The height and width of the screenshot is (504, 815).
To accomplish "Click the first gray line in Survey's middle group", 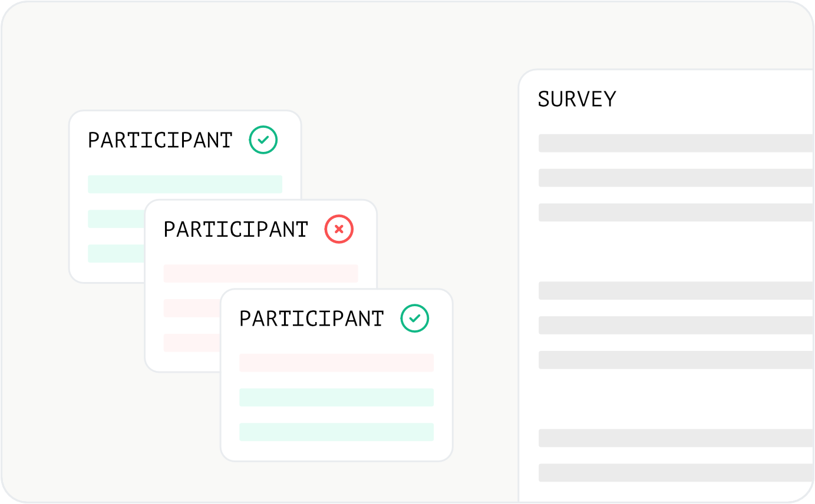I will tap(676, 291).
